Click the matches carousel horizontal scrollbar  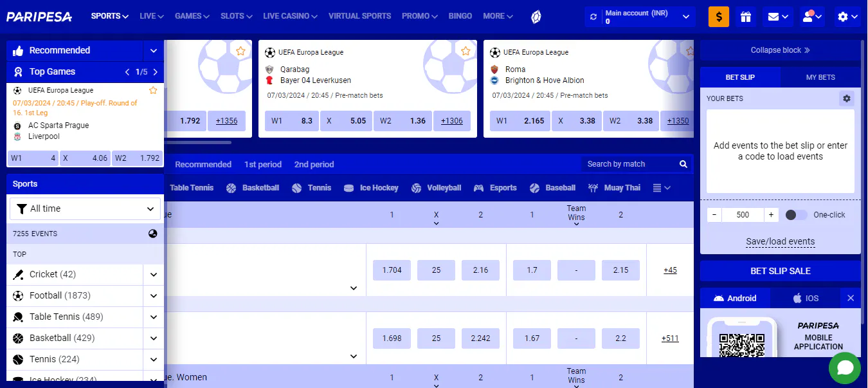[x=198, y=142]
